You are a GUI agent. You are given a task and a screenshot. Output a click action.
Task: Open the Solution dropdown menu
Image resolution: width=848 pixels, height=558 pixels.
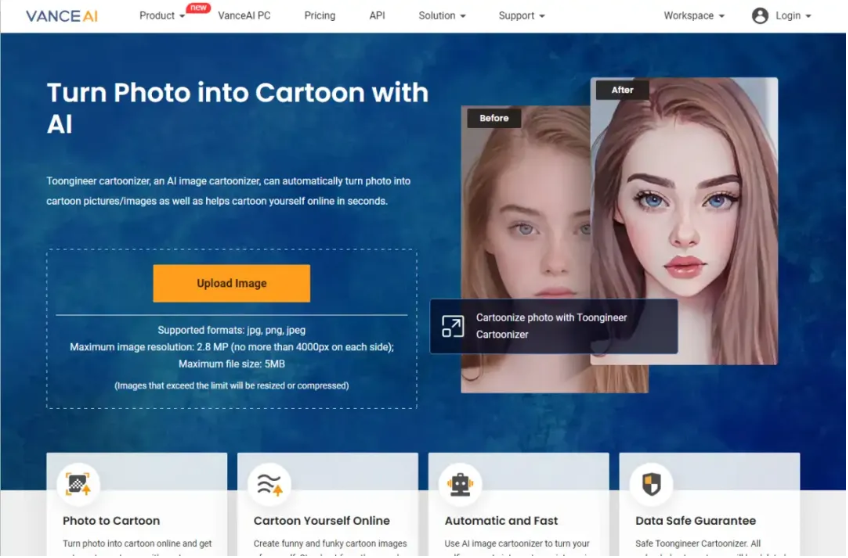pos(442,16)
